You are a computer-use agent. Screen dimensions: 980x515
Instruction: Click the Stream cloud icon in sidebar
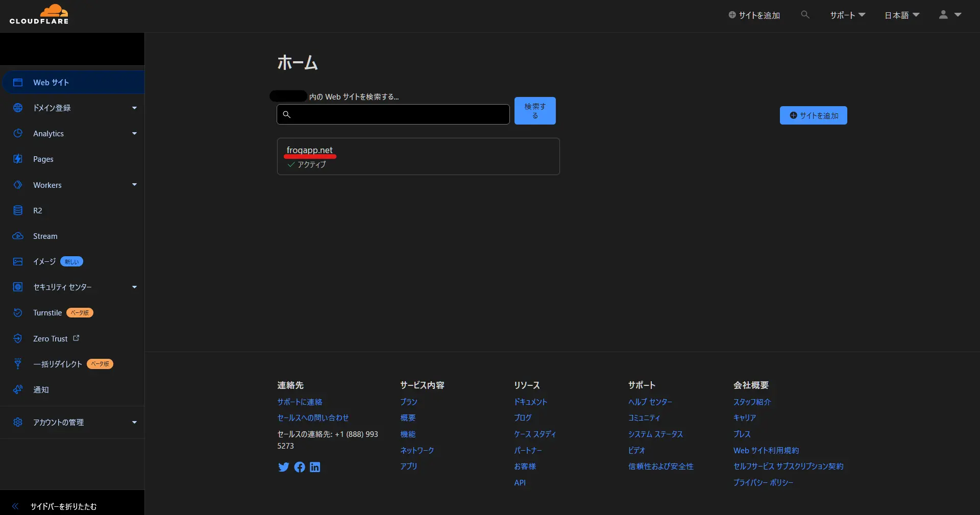pyautogui.click(x=18, y=236)
